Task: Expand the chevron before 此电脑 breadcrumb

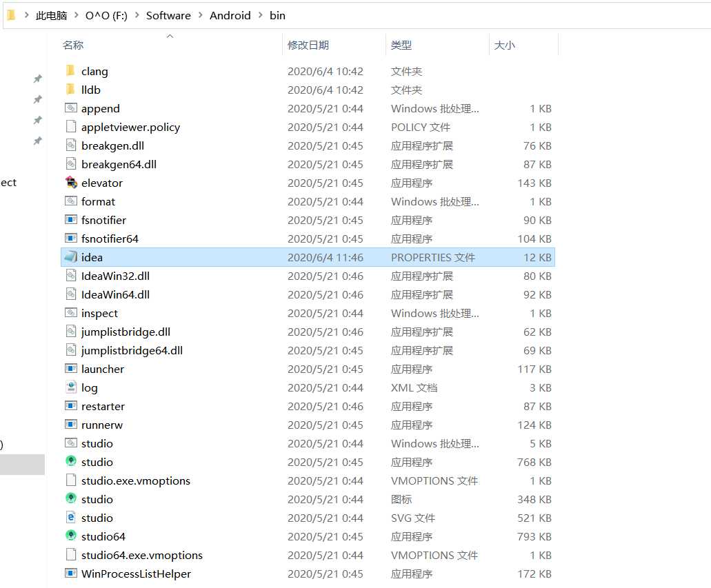Action: [x=27, y=15]
